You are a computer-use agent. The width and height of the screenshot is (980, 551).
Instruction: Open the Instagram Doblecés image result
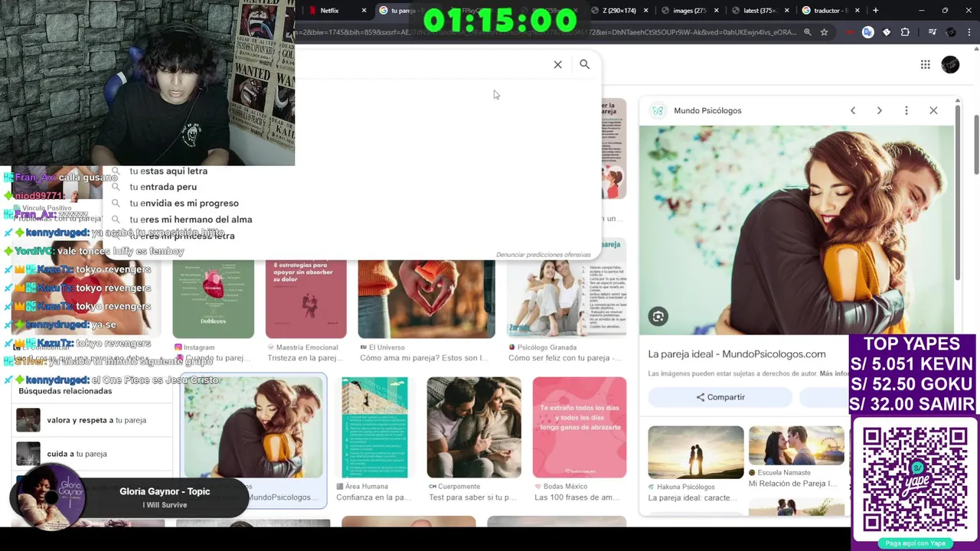pos(213,299)
